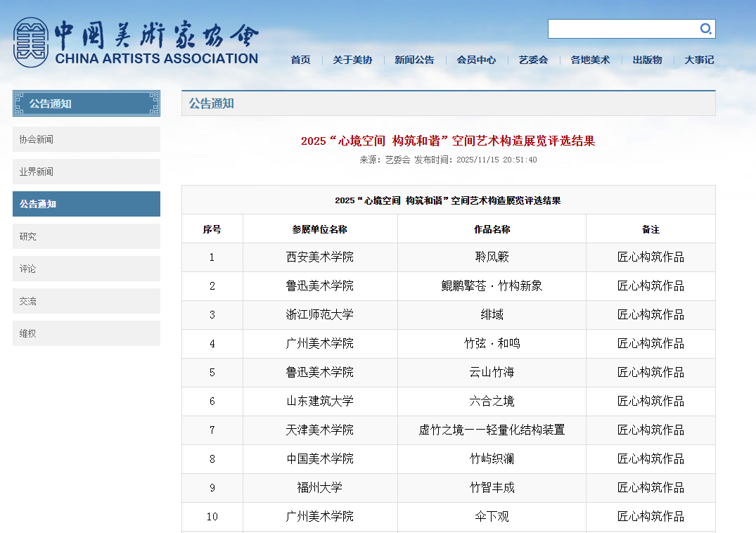
Task: Open the 会员中心 menu item
Action: pos(476,60)
